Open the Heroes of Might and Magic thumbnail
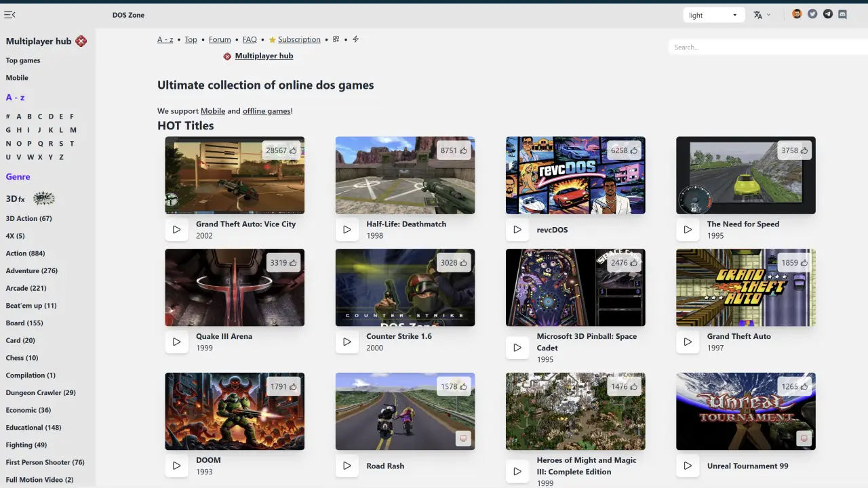The width and height of the screenshot is (868, 488). (x=575, y=411)
